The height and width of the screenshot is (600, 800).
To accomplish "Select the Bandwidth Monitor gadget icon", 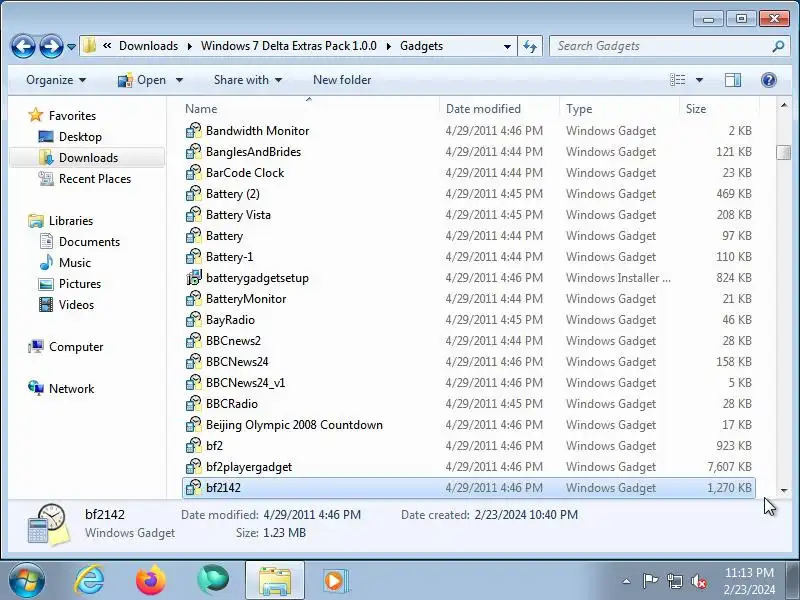I will (193, 131).
